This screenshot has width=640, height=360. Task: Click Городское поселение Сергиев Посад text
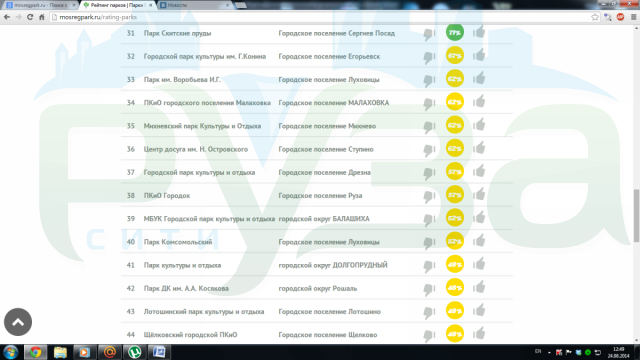point(337,33)
